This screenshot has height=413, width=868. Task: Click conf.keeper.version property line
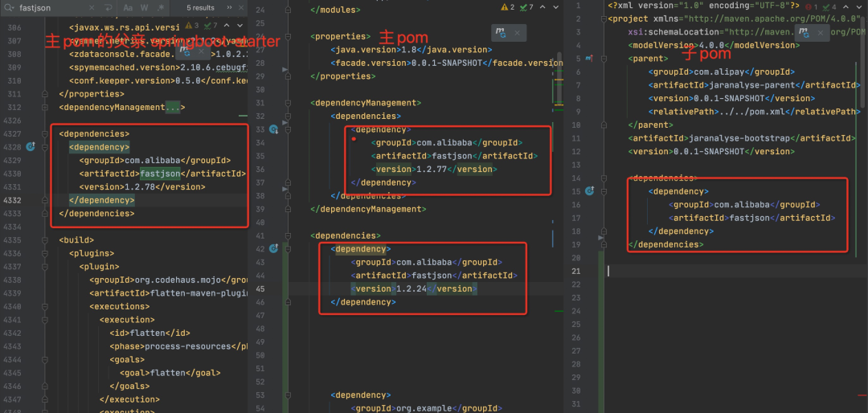(158, 81)
